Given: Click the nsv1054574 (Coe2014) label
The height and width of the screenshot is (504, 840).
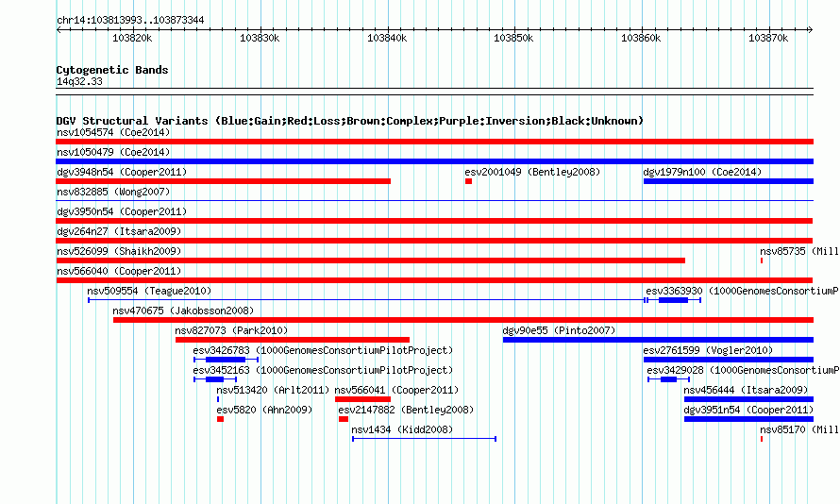Looking at the screenshot, I should [113, 132].
